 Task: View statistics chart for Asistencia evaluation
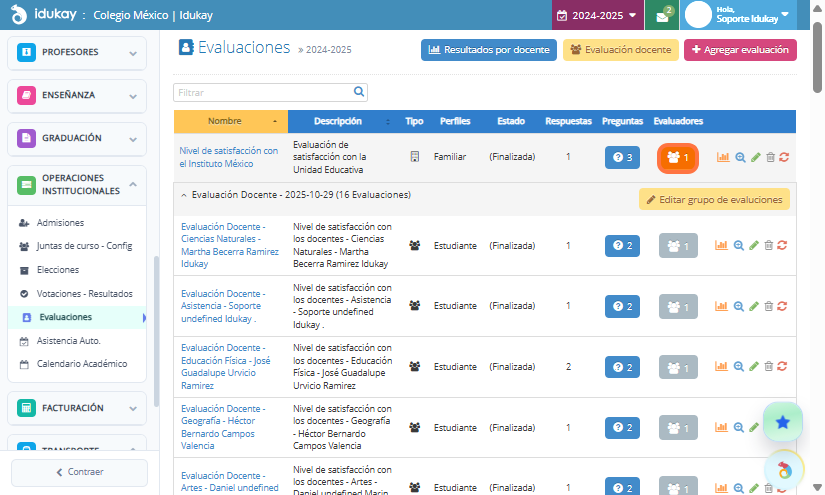(721, 306)
